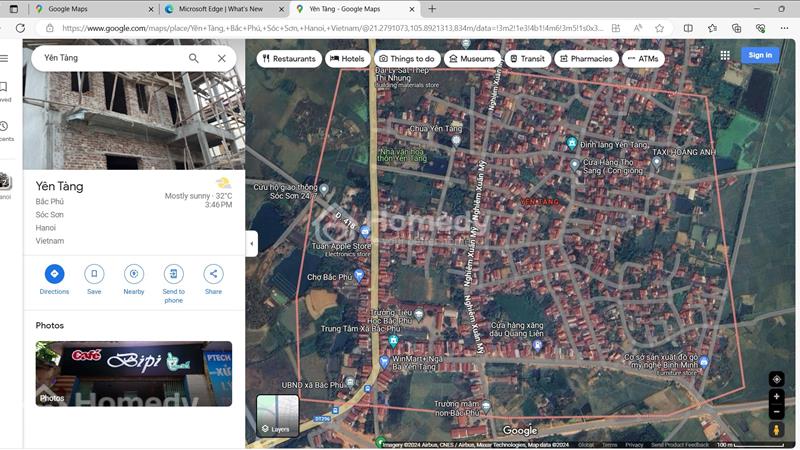Share this place via Share icon

tap(213, 274)
